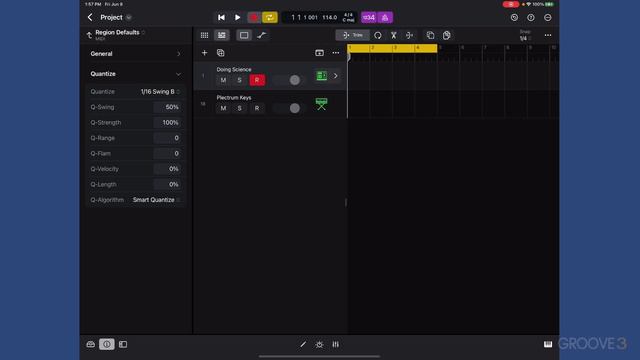The height and width of the screenshot is (360, 640).
Task: Select the Trim tool
Action: point(353,35)
